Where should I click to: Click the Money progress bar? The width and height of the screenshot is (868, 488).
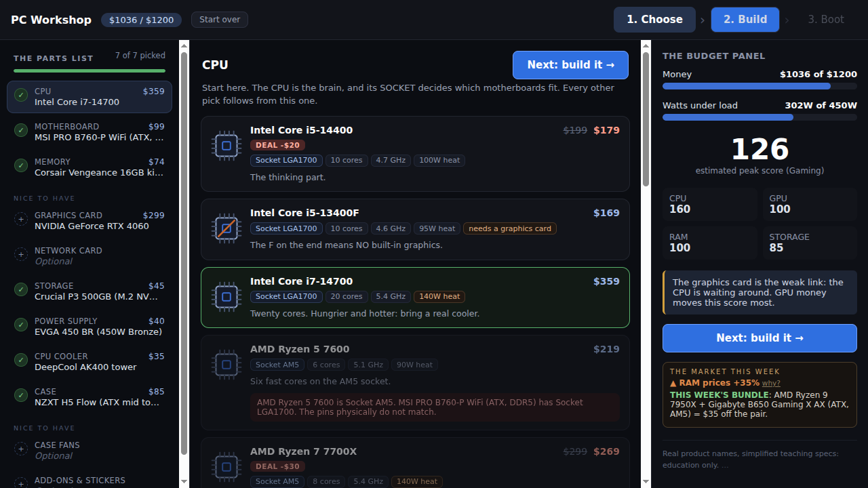[759, 86]
